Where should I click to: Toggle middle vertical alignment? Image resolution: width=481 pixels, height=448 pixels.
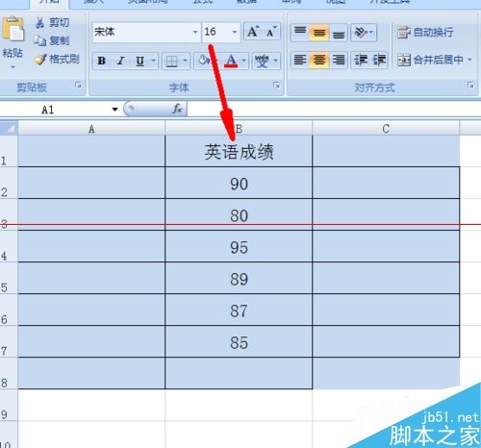[x=319, y=32]
